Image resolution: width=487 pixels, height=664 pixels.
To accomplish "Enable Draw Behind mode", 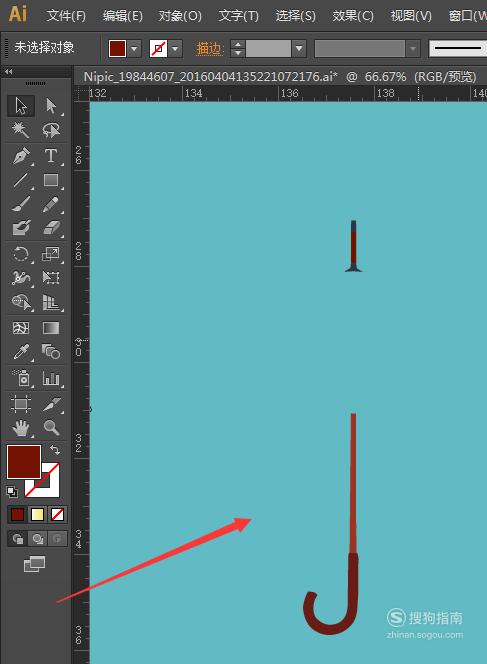I will pos(38,539).
